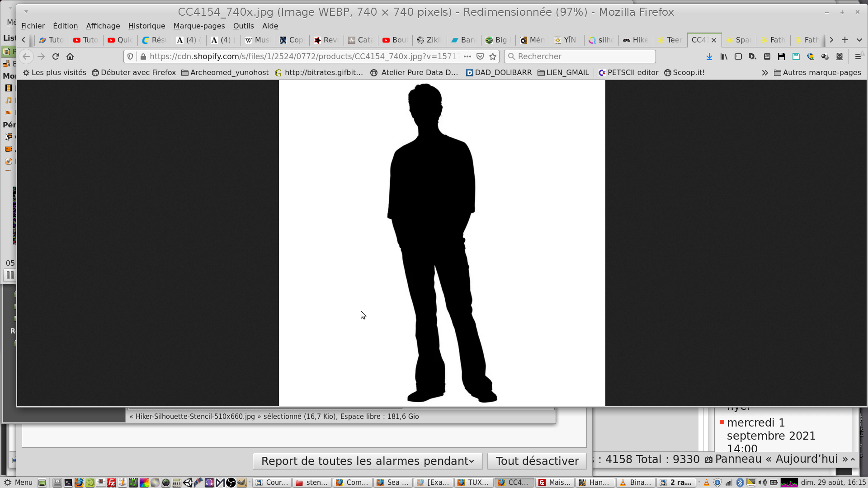
Task: Open the Library bookmarks icon
Action: click(x=724, y=56)
